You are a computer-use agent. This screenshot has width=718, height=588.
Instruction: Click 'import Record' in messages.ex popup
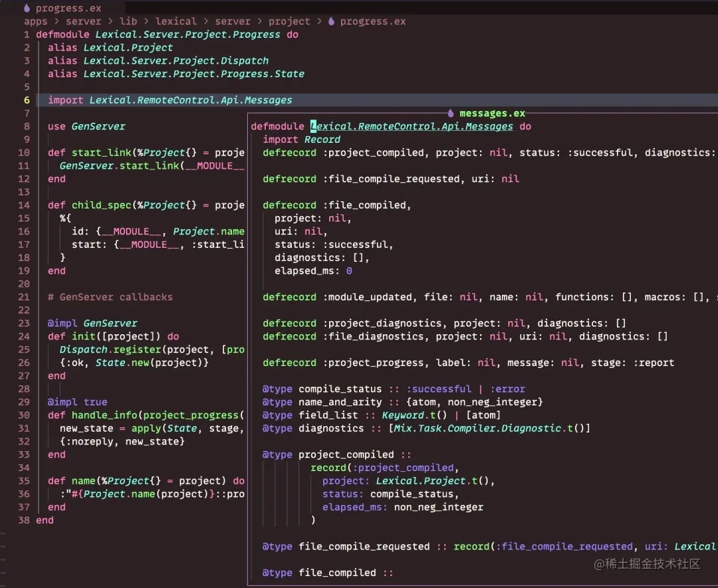(301, 140)
